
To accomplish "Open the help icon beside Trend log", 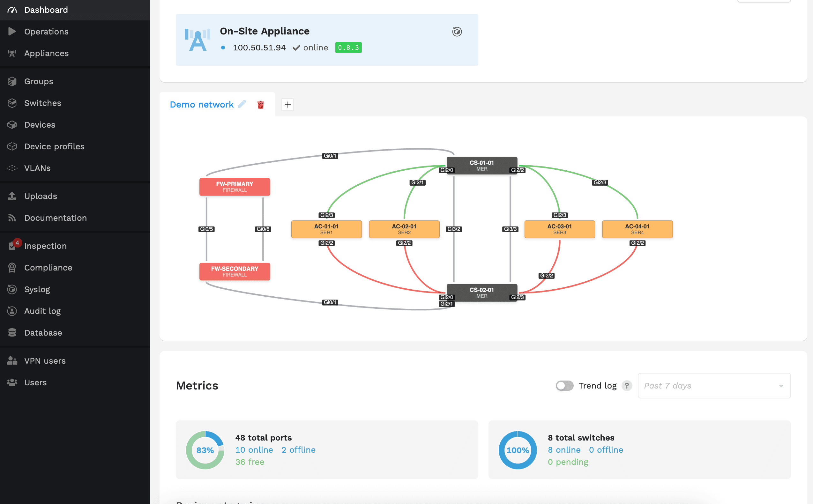I will coord(628,386).
